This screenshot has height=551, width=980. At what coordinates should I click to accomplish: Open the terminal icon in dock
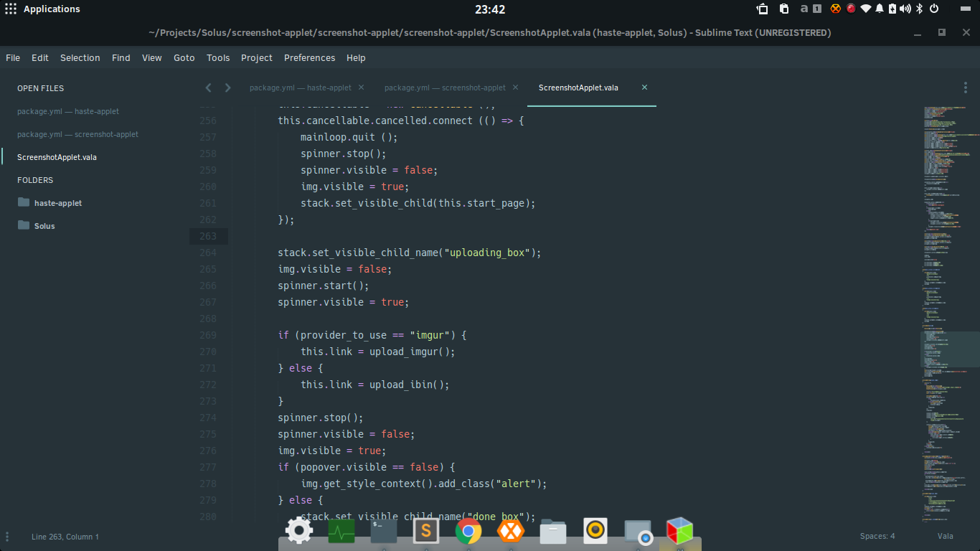coord(384,532)
